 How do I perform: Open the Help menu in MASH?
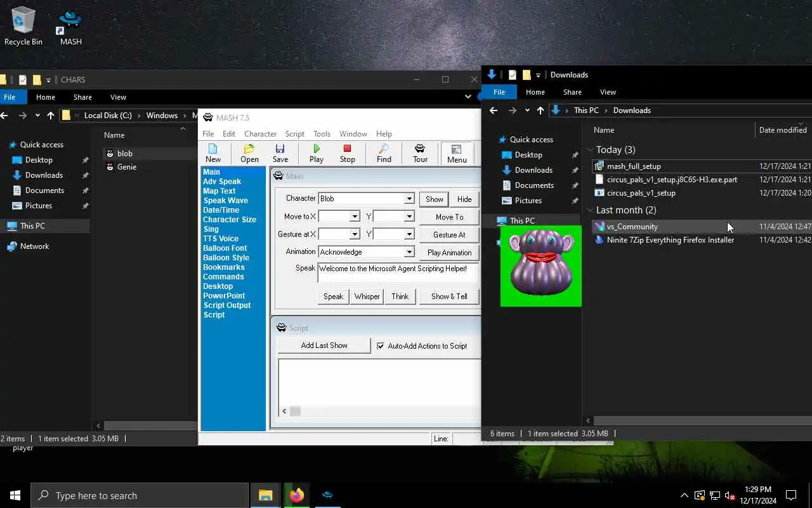(x=384, y=134)
